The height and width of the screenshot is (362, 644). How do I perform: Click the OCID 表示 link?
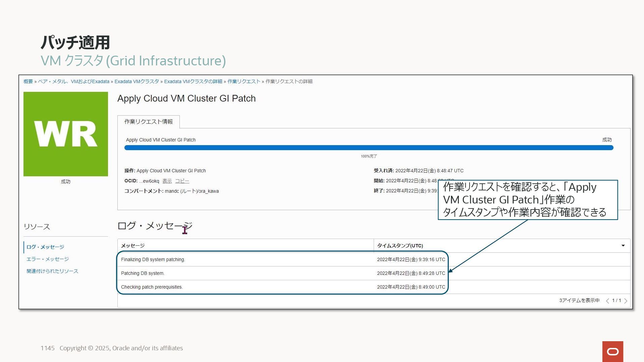(167, 181)
